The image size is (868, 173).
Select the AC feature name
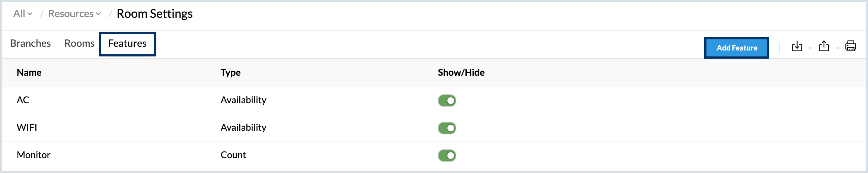23,100
